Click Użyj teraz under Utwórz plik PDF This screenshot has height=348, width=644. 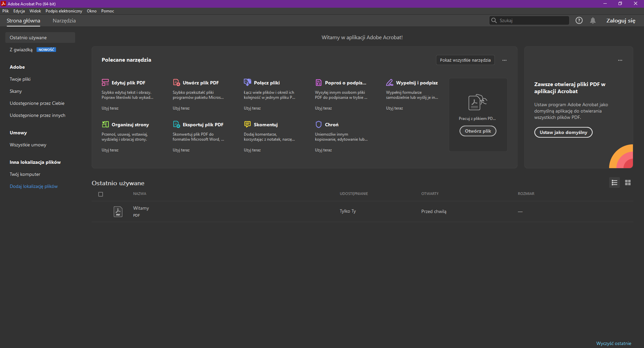(x=181, y=108)
